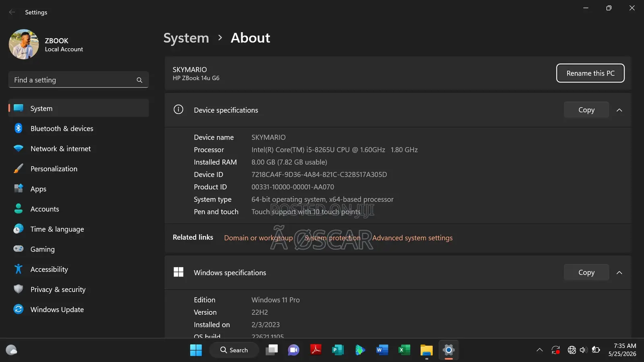Viewport: 644px width, 362px height.
Task: Launch the video chat app from the taskbar
Action: [x=294, y=350]
